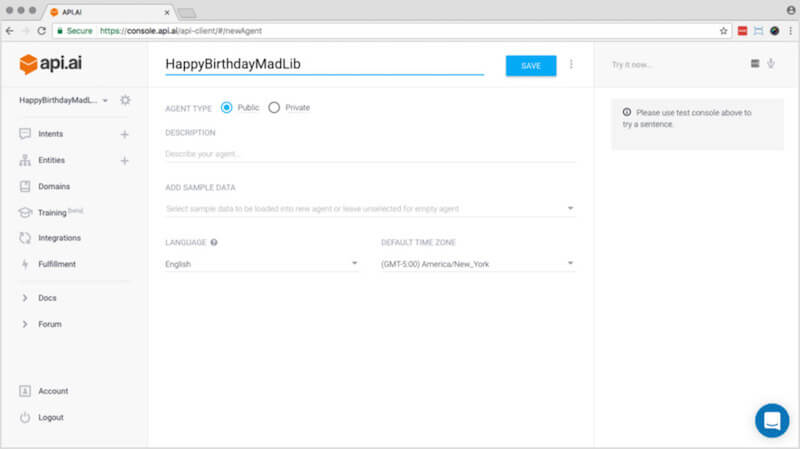Reload the page in browser
This screenshot has height=449, width=800.
pyautogui.click(x=41, y=31)
